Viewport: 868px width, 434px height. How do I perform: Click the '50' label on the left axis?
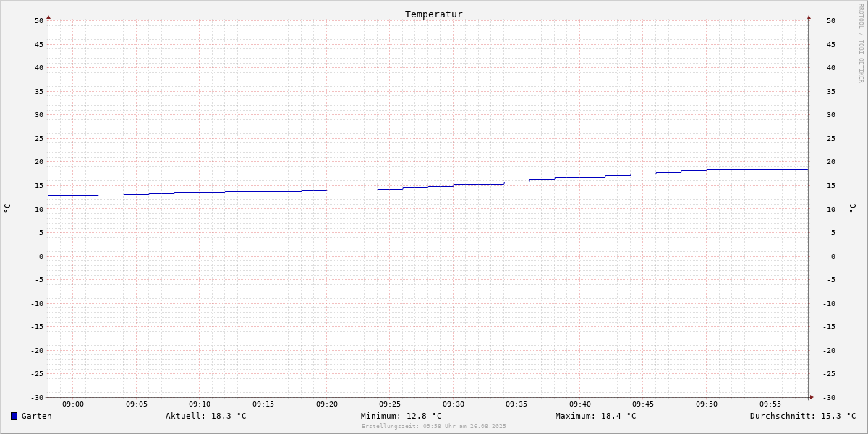click(x=39, y=21)
